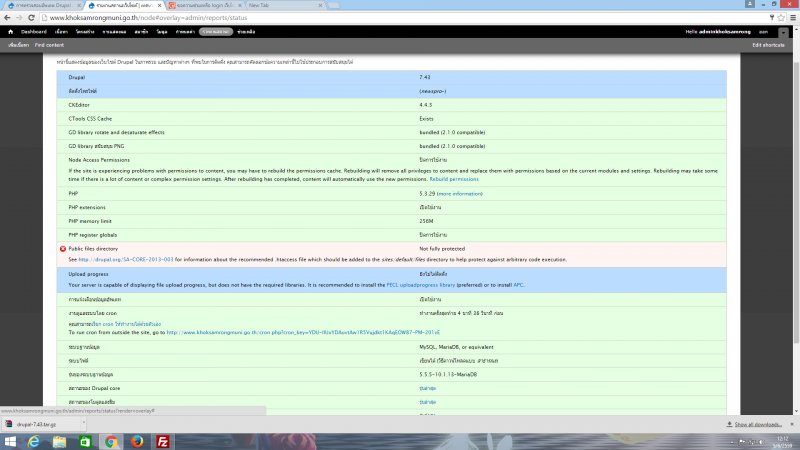Click the PECL uploadprogress library link

[x=420, y=285]
